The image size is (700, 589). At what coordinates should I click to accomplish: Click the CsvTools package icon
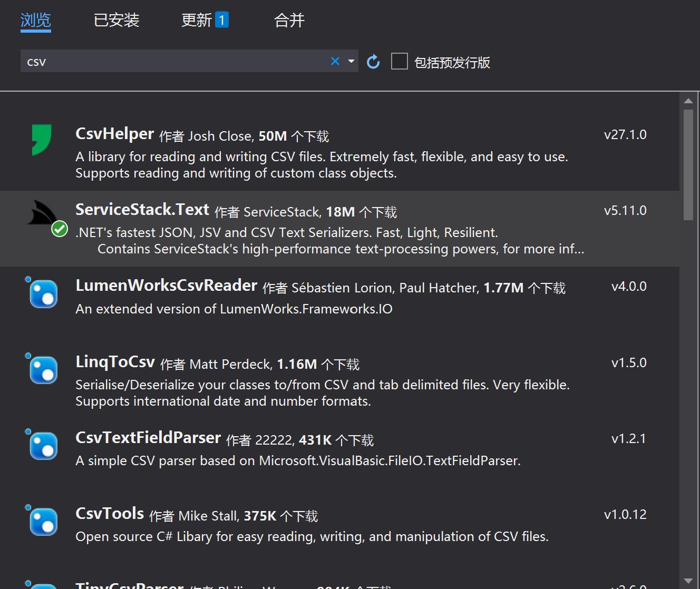tap(42, 521)
